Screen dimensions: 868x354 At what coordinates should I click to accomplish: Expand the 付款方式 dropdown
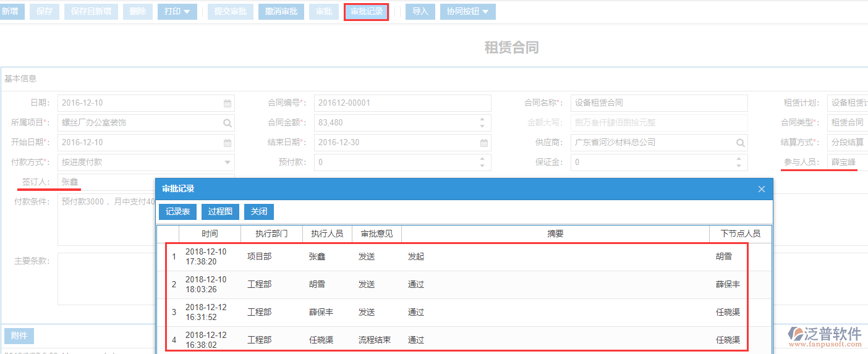[x=228, y=162]
